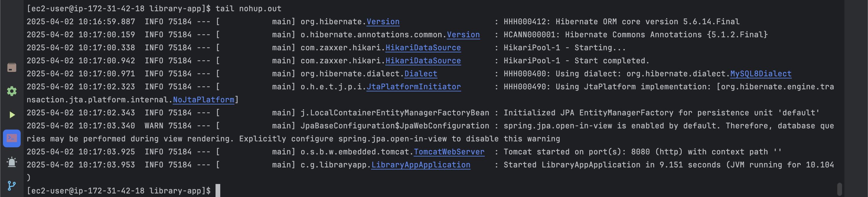Click the terminal vertical scrollbar thumb
The width and height of the screenshot is (868, 197).
pyautogui.click(x=839, y=189)
